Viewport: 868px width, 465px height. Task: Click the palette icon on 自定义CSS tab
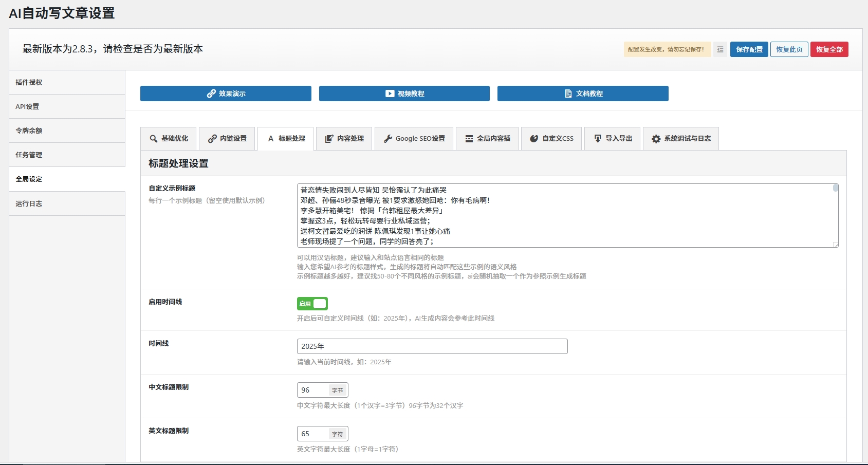(534, 139)
